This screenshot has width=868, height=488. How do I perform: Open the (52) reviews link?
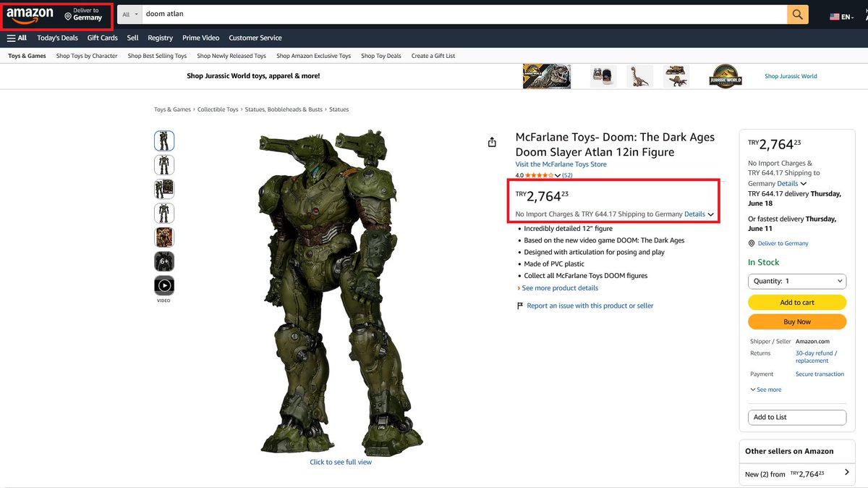click(x=567, y=175)
